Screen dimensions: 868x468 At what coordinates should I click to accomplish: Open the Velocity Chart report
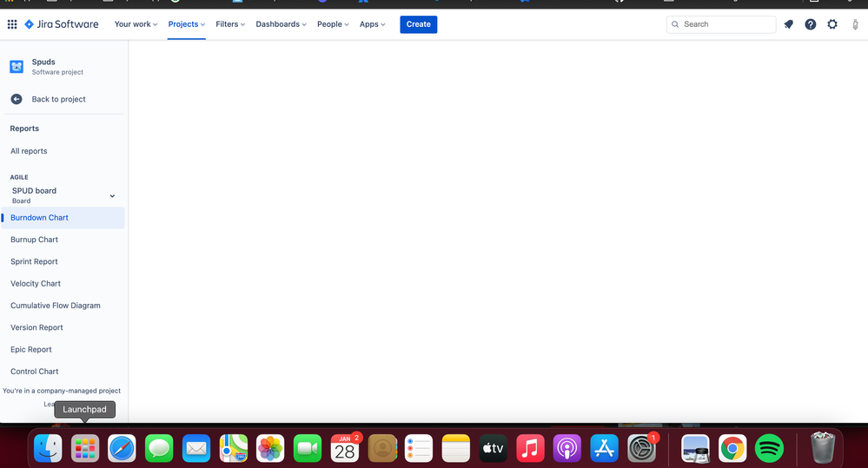click(x=36, y=283)
